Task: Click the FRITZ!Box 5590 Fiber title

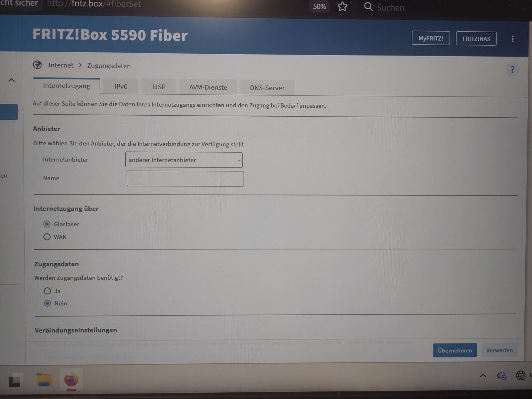Action: point(110,35)
